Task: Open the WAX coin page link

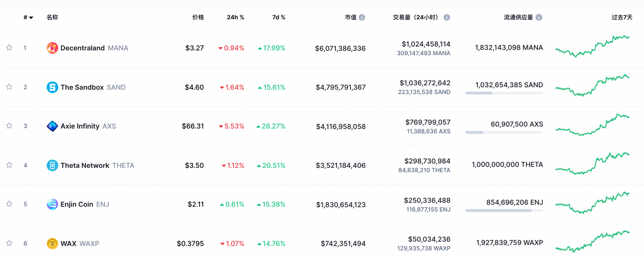Action: [x=69, y=244]
